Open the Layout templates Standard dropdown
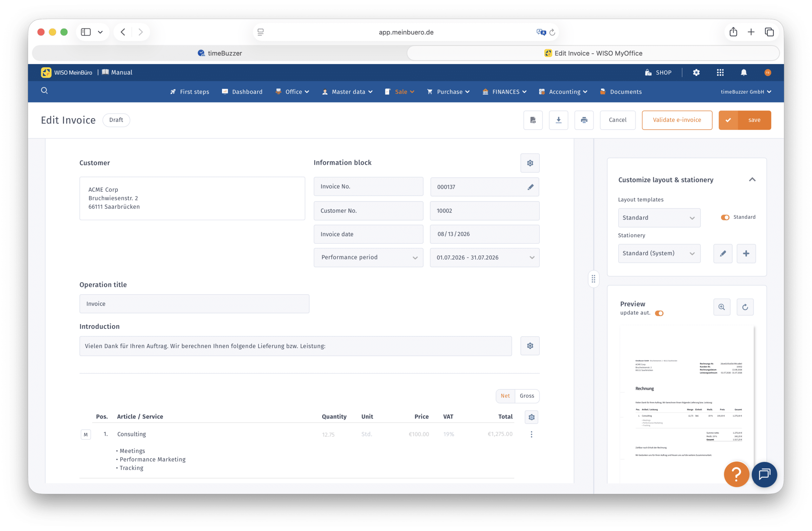This screenshot has width=812, height=531. click(659, 217)
